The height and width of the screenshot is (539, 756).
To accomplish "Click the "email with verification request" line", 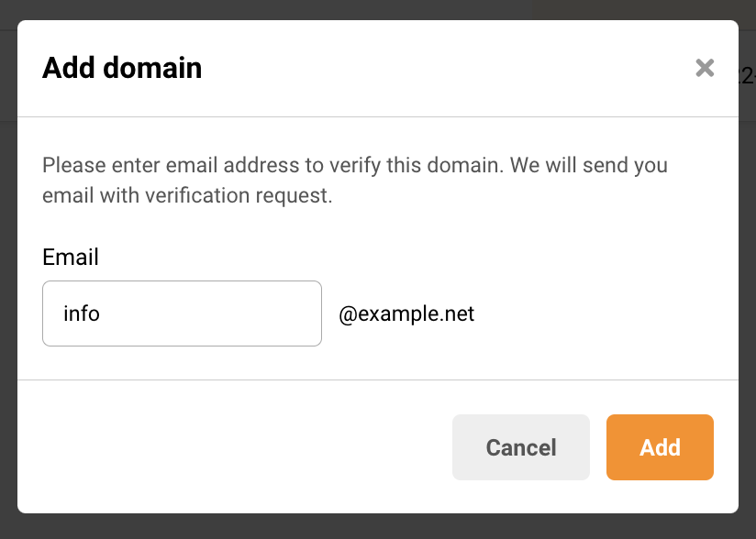I will [186, 195].
